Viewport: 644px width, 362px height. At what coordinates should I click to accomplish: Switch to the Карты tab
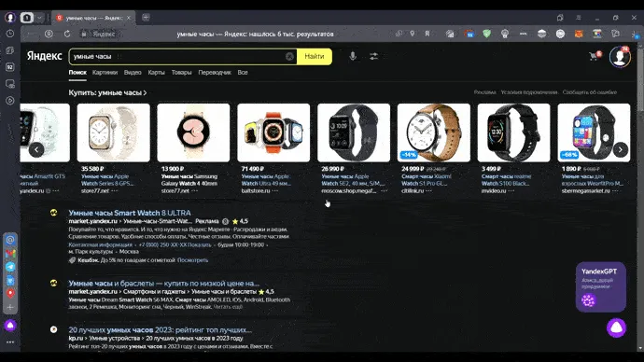(x=157, y=72)
